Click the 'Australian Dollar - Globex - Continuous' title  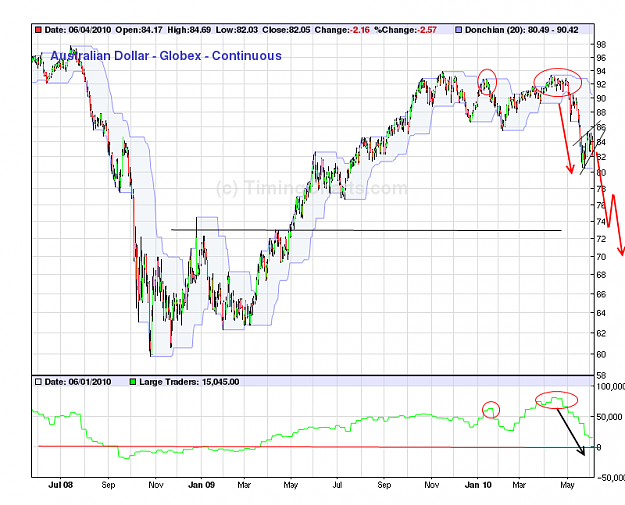pyautogui.click(x=166, y=56)
